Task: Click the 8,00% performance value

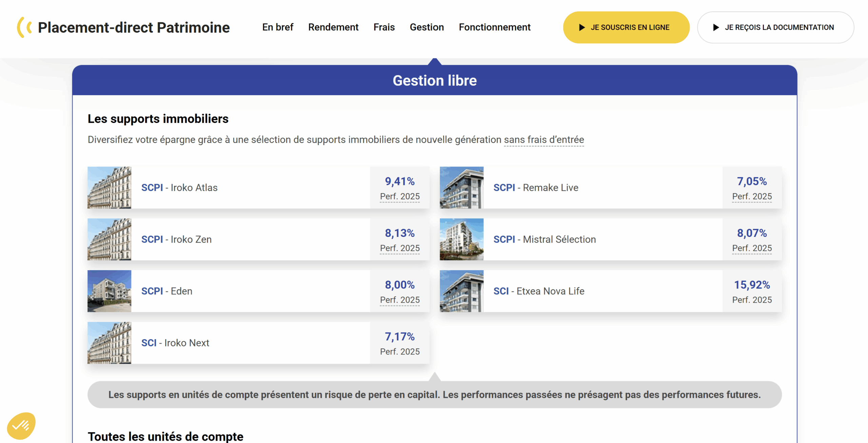Action: click(400, 285)
